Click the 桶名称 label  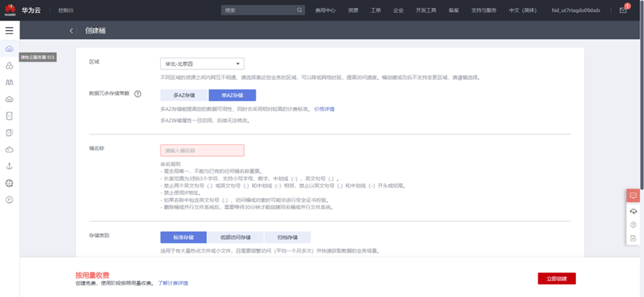[97, 148]
